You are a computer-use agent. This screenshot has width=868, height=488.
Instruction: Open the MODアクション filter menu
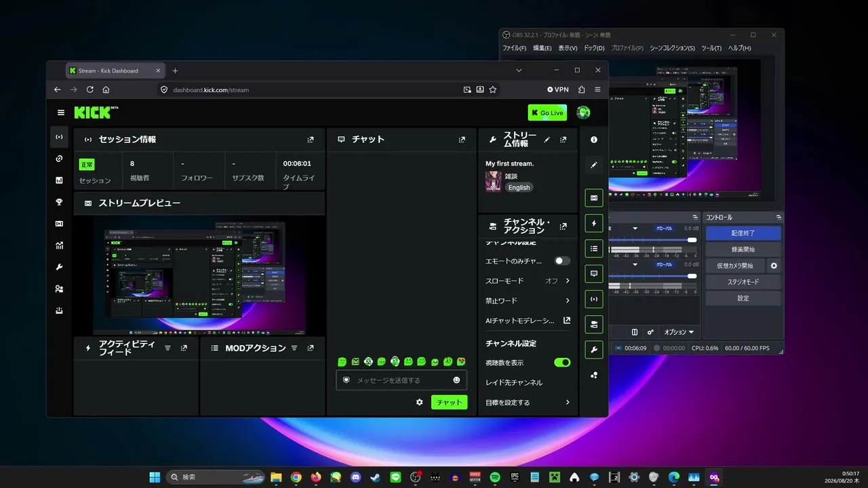pyautogui.click(x=294, y=348)
